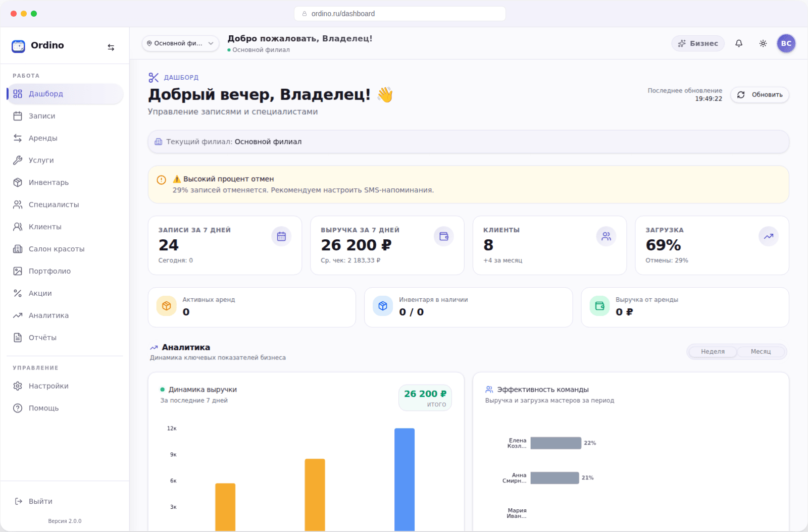Switch analytics to Месяц

tap(761, 352)
